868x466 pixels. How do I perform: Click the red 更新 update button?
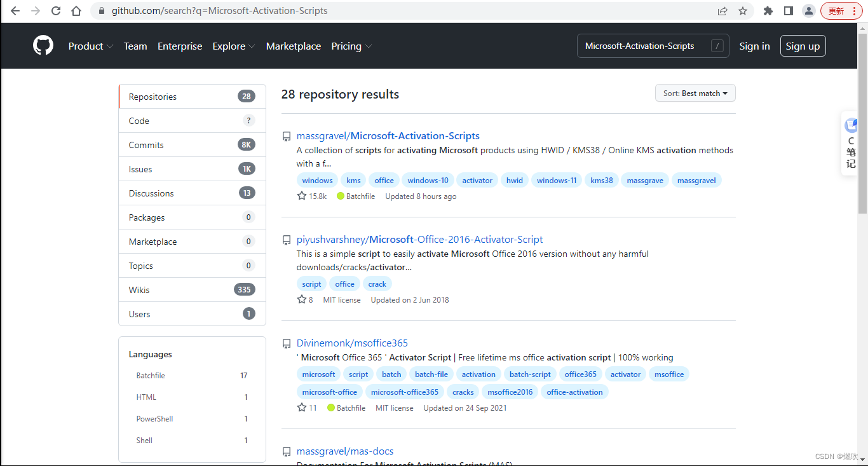point(840,11)
